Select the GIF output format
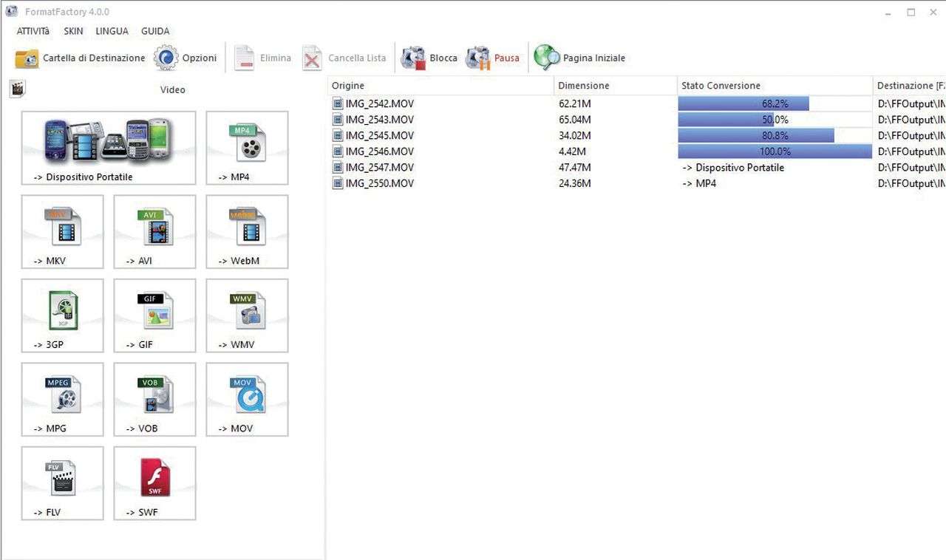The height and width of the screenshot is (560, 946). (154, 315)
